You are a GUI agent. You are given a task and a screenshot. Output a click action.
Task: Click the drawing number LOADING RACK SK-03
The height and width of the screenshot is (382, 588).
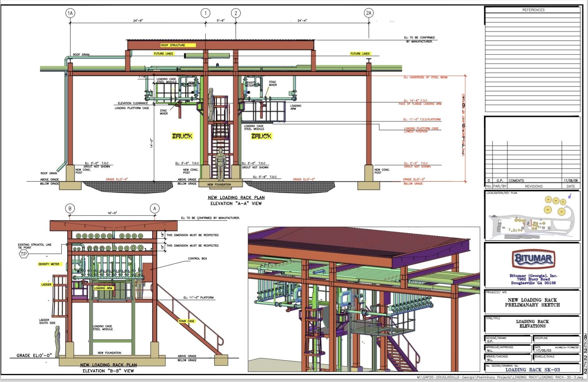coord(533,370)
